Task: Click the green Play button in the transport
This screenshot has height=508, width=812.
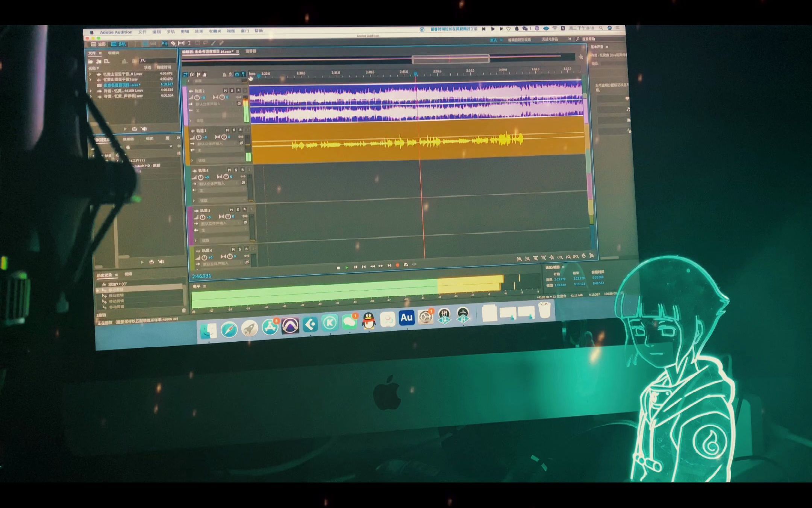Action: tap(347, 268)
